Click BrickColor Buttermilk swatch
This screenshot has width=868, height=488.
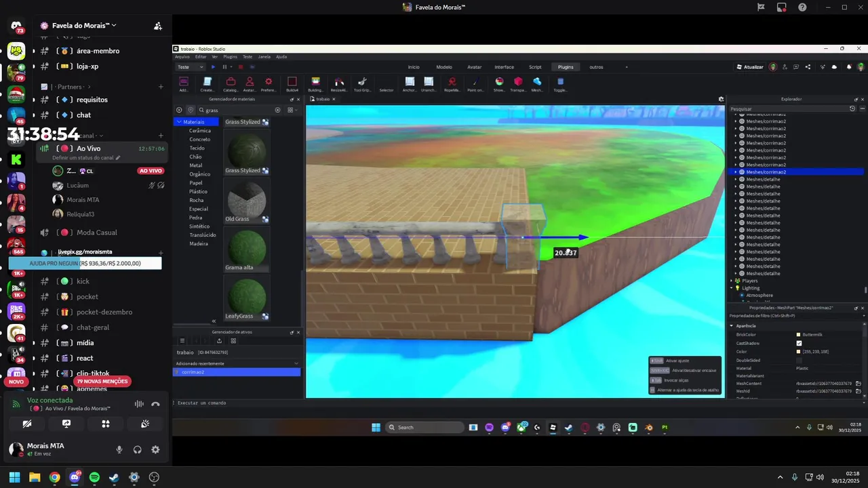click(x=799, y=335)
